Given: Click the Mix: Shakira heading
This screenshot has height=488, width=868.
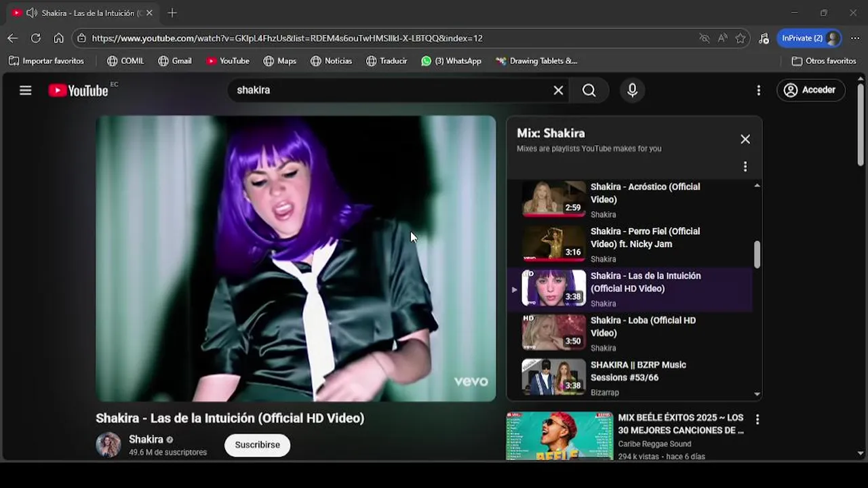Looking at the screenshot, I should (551, 134).
